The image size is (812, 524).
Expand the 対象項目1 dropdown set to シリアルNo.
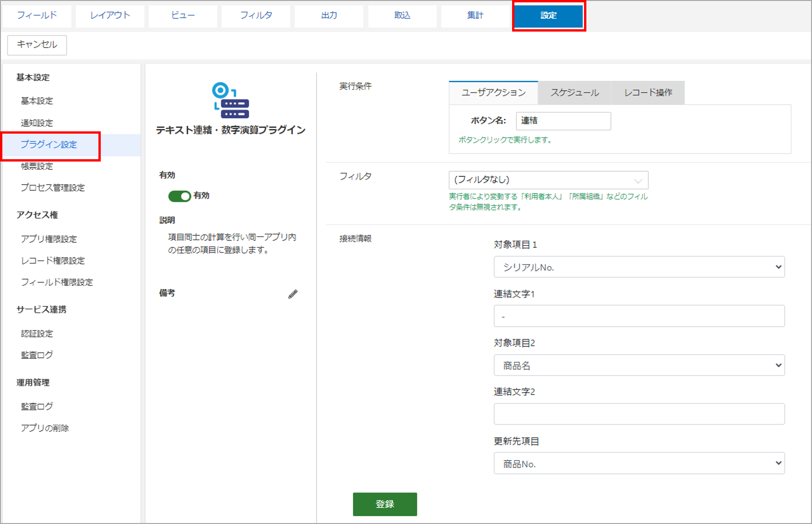(x=639, y=267)
